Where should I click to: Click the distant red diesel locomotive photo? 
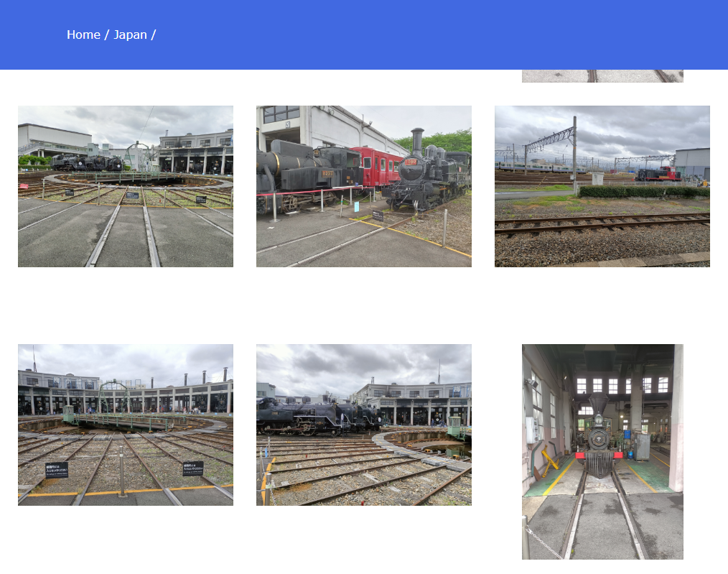point(659,174)
